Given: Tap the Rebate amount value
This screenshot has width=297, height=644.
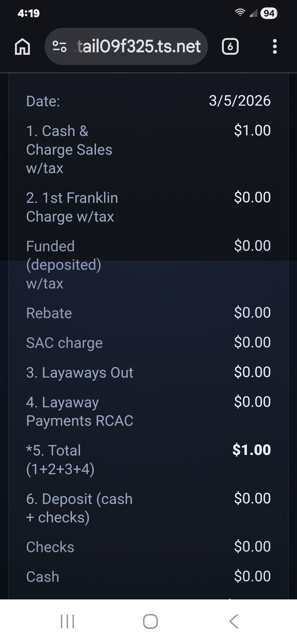Looking at the screenshot, I should pyautogui.click(x=252, y=313).
